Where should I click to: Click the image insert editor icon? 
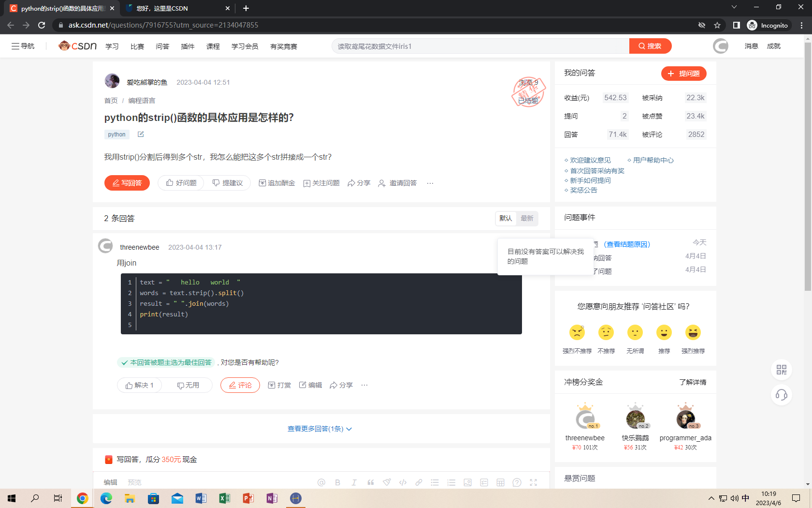tap(467, 482)
